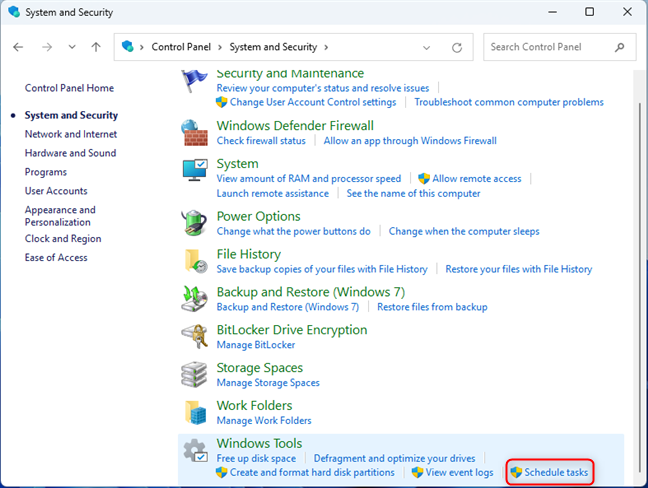The height and width of the screenshot is (488, 648).
Task: Open Create and format hard disk partitions
Action: click(x=312, y=472)
